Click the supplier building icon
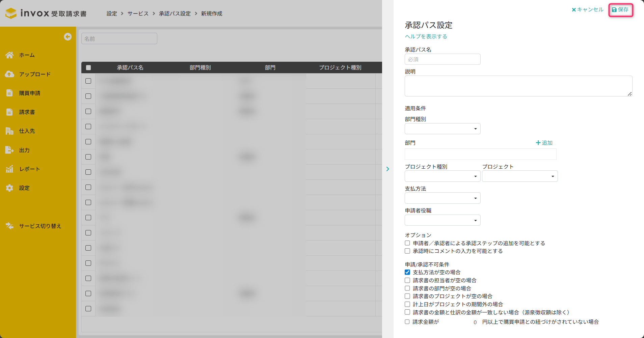The image size is (644, 338). (9, 131)
